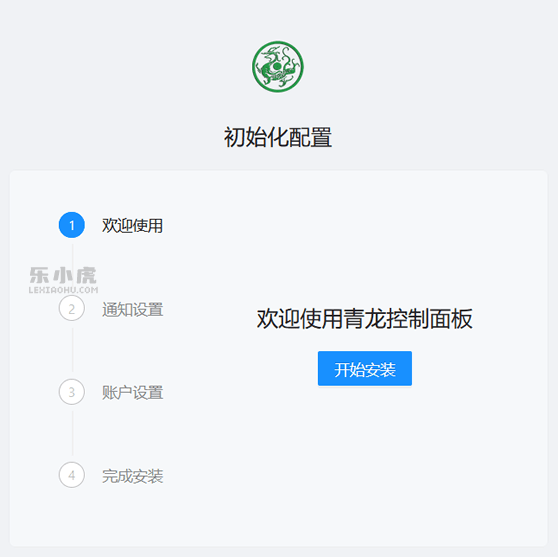This screenshot has height=557, width=558.
Task: Click the gray page background beside the logo
Action: click(x=427, y=68)
